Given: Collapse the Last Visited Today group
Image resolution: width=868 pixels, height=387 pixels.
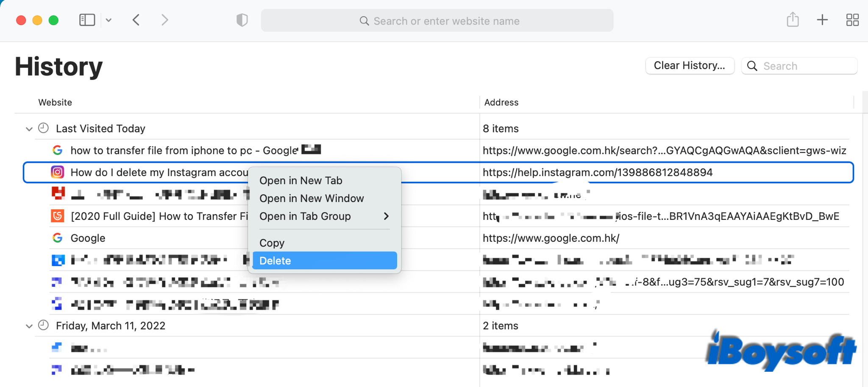Looking at the screenshot, I should pyautogui.click(x=29, y=129).
